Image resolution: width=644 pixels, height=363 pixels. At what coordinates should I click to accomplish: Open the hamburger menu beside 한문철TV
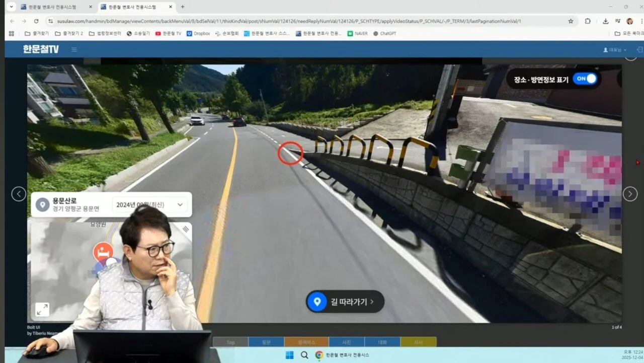tap(74, 49)
